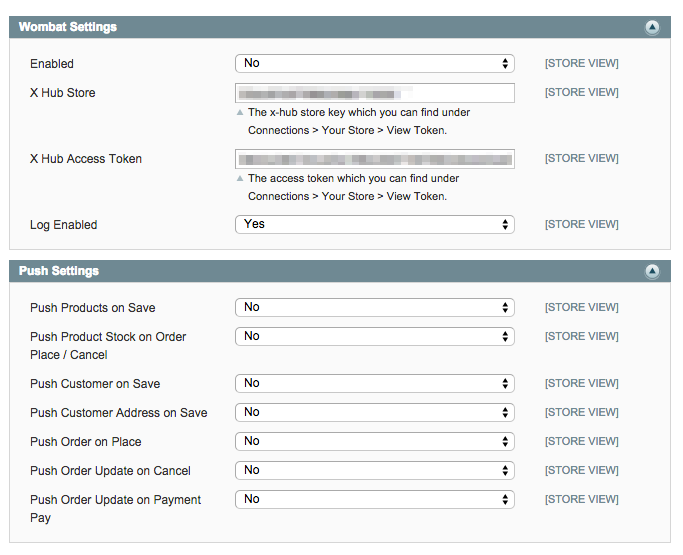683x555 pixels.
Task: Click STORE VIEW beside Push Product Stock
Action: (582, 336)
